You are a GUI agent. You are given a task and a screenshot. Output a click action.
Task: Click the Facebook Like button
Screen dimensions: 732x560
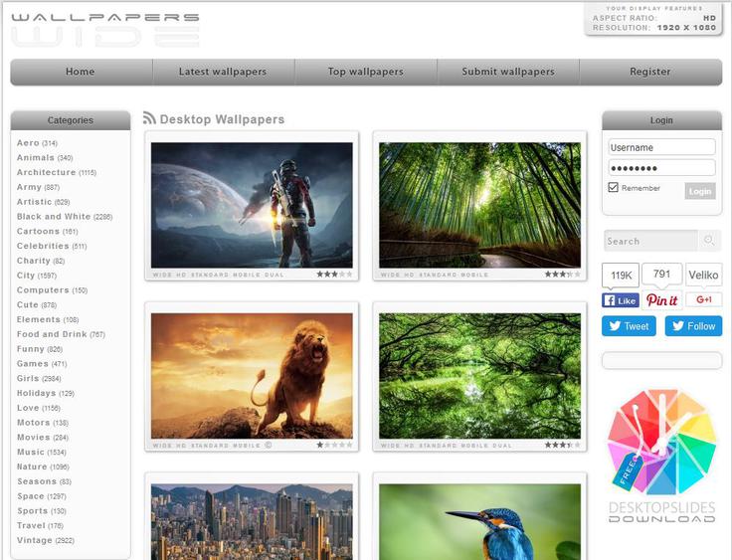[x=620, y=300]
